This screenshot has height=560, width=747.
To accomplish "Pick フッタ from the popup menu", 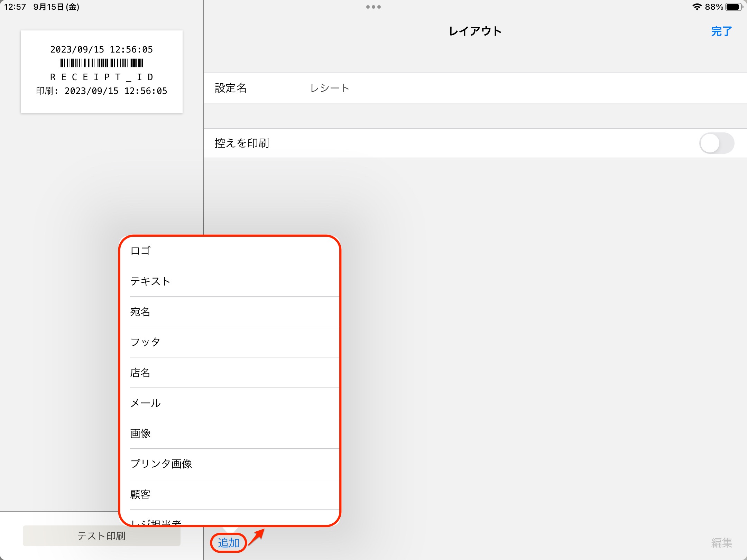I will pyautogui.click(x=230, y=342).
